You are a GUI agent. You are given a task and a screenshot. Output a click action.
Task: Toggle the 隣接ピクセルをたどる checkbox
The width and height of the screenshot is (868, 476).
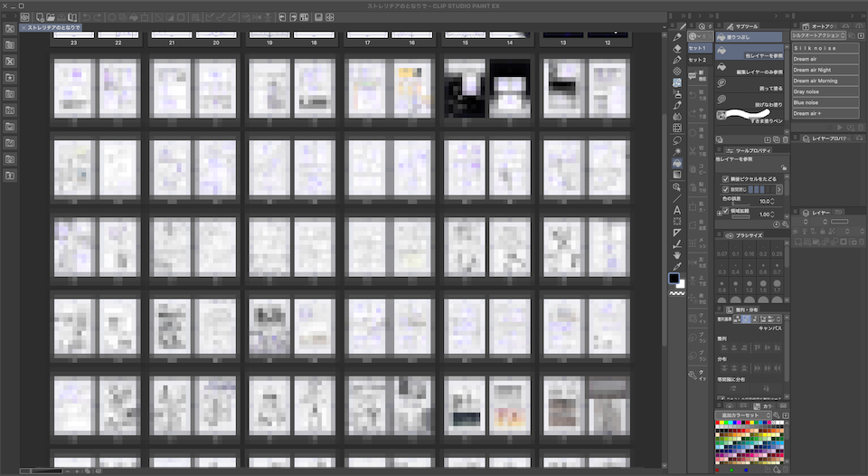click(x=726, y=179)
